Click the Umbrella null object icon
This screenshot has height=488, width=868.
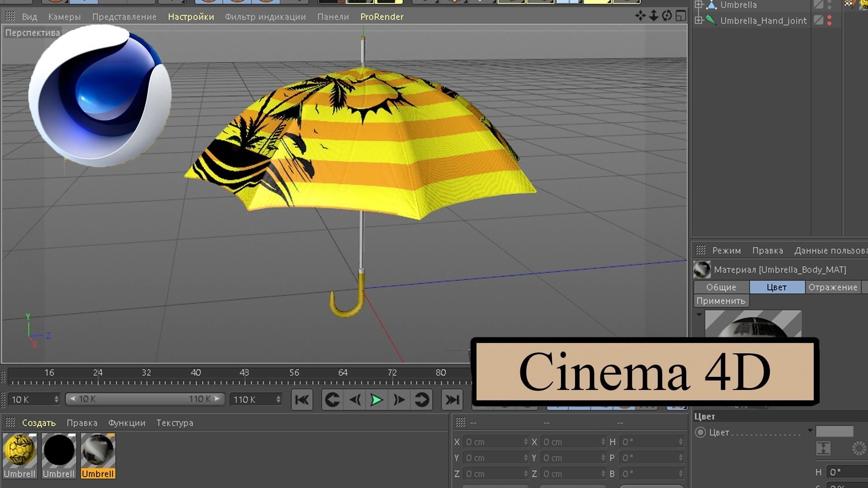click(712, 5)
